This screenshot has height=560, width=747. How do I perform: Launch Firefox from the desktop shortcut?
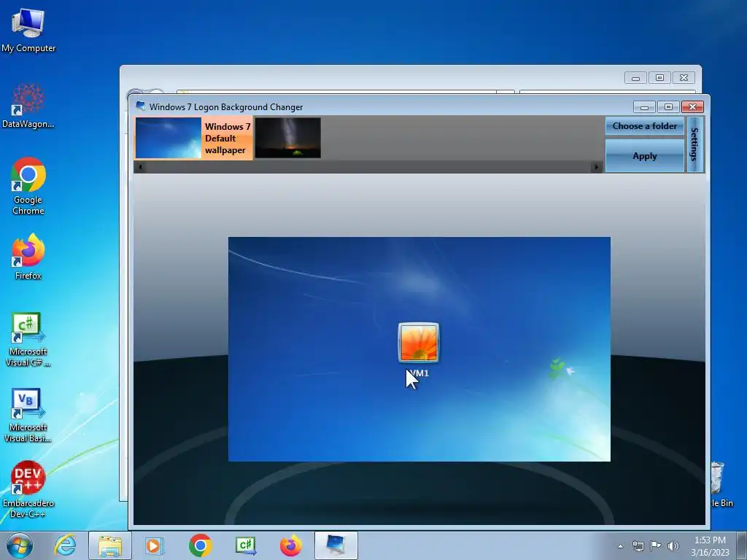click(28, 256)
